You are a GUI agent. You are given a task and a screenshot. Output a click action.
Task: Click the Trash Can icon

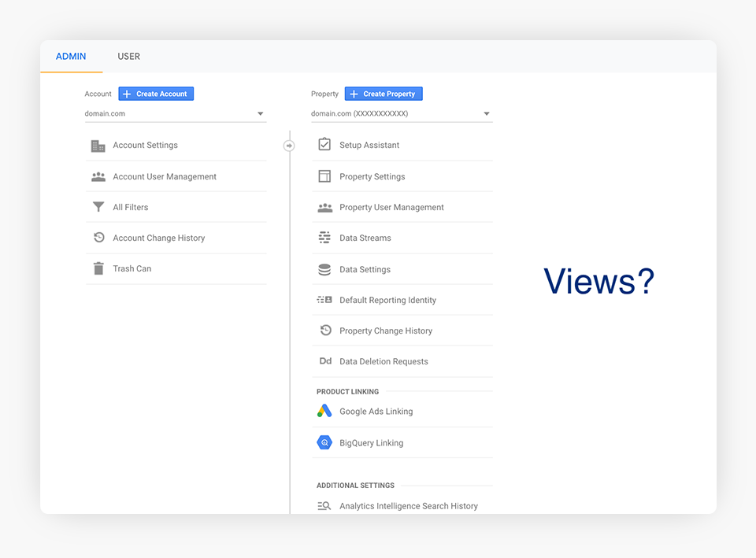click(x=98, y=268)
